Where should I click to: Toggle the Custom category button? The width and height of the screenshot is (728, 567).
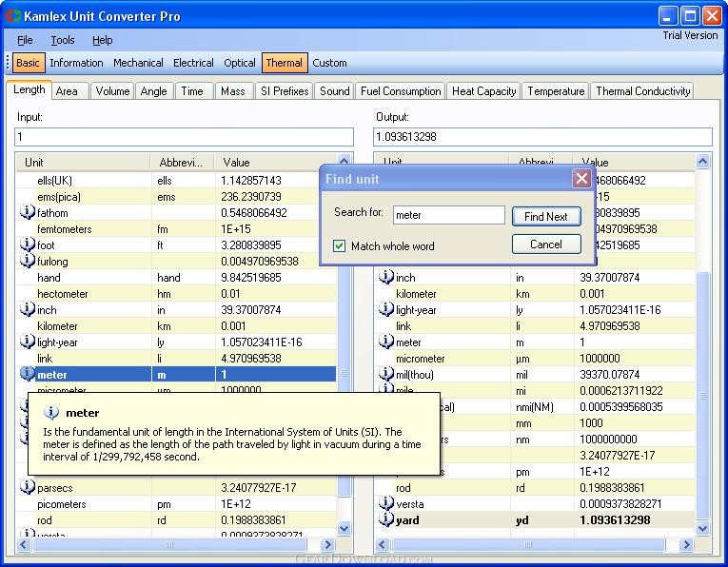point(329,63)
